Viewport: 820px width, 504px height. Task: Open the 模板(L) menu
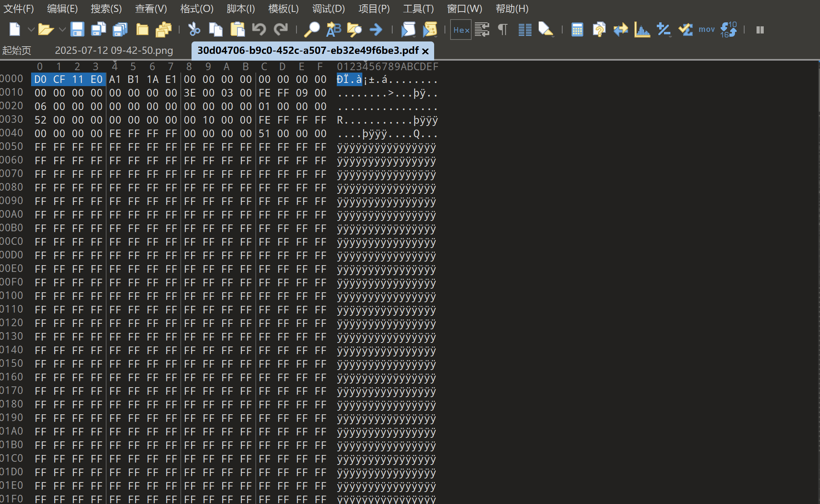pyautogui.click(x=283, y=9)
